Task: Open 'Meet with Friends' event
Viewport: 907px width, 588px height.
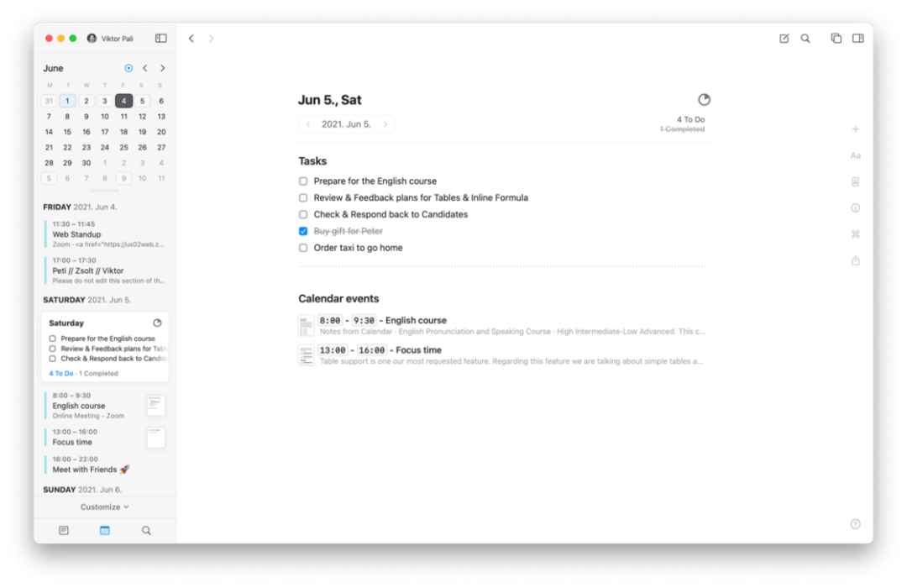Action: [106, 465]
